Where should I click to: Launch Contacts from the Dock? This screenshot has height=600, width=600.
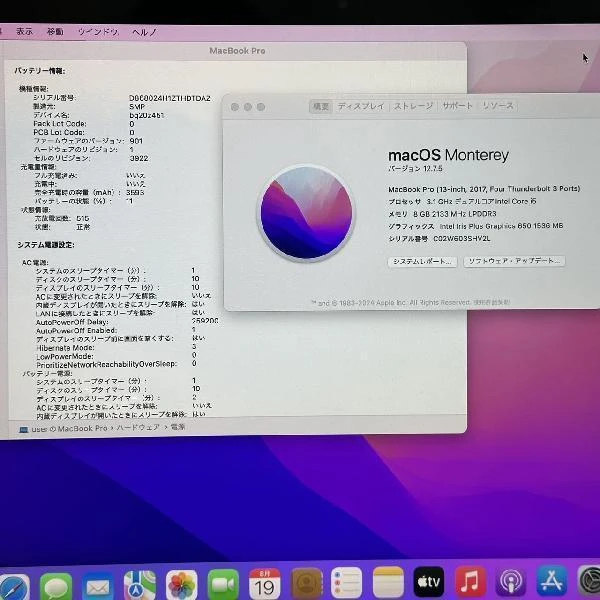[307, 584]
